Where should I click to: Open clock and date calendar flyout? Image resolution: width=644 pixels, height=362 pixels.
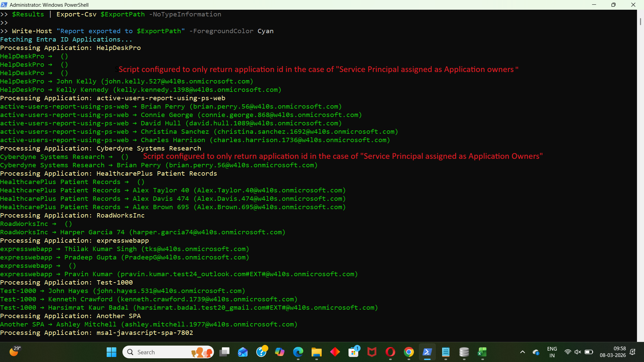[612, 352]
